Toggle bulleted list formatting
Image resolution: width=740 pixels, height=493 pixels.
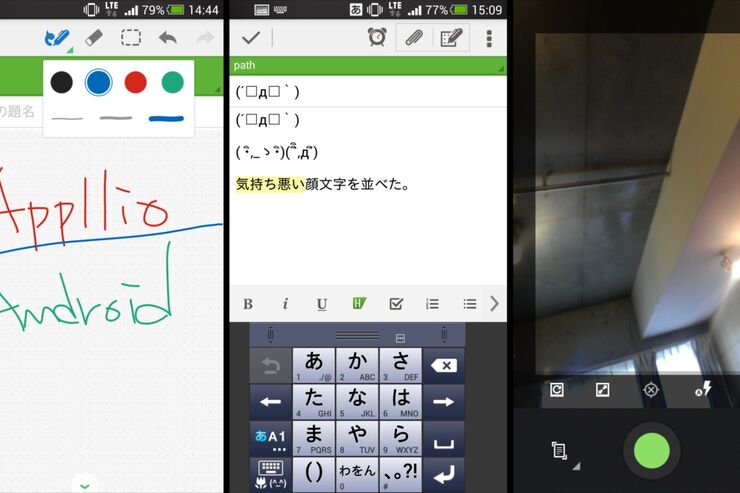click(x=470, y=304)
